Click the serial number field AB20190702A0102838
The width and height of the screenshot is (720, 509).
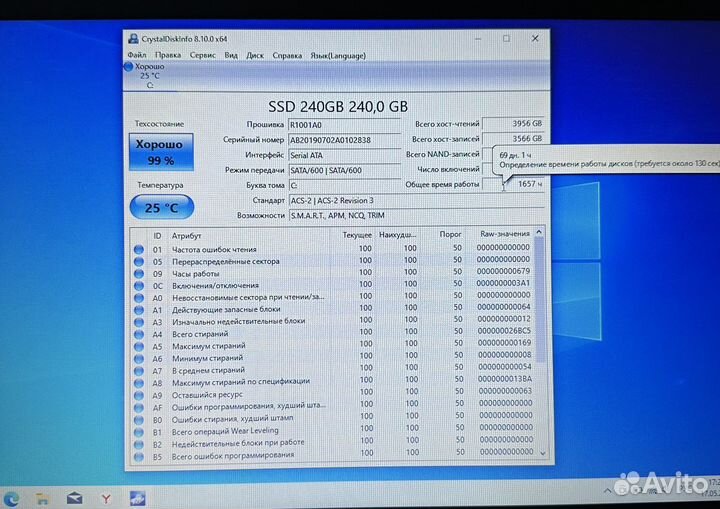[x=344, y=140]
